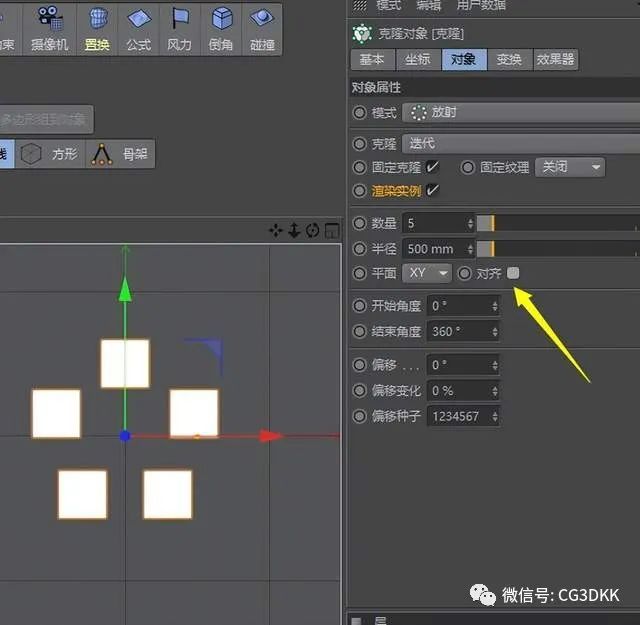Toggle the viewport maximize layout icon
Image resolution: width=640 pixels, height=625 pixels.
click(x=331, y=231)
